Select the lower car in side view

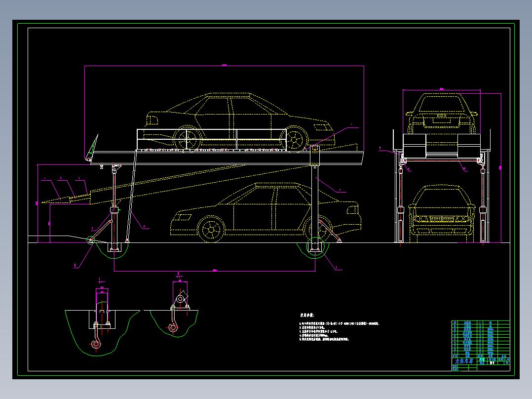266,212
